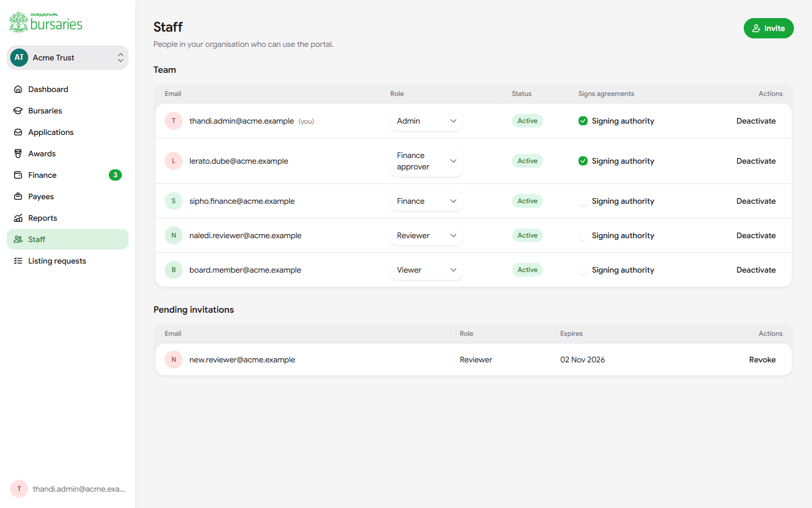Image resolution: width=812 pixels, height=508 pixels.
Task: Open the Reports chart icon
Action: point(18,218)
